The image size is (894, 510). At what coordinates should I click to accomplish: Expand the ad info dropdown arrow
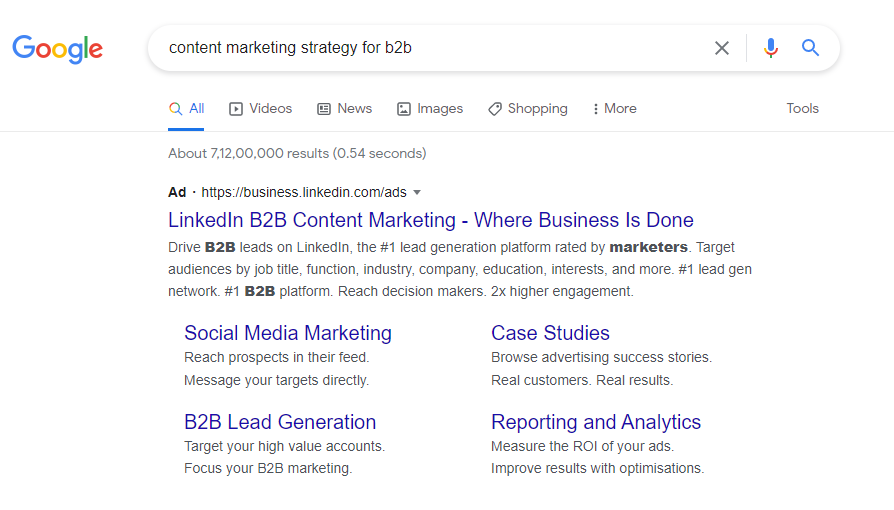(x=417, y=192)
